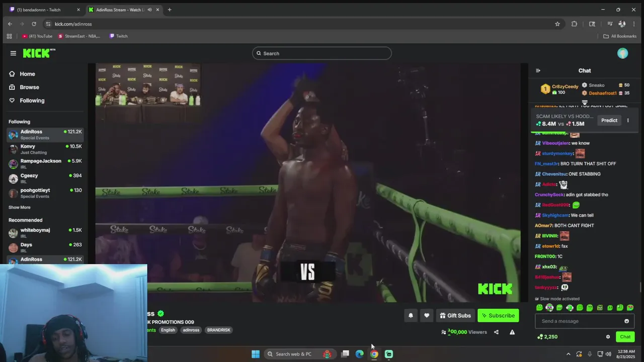Image resolution: width=644 pixels, height=362 pixels.
Task: Click the green Chat send button
Action: pos(625,337)
